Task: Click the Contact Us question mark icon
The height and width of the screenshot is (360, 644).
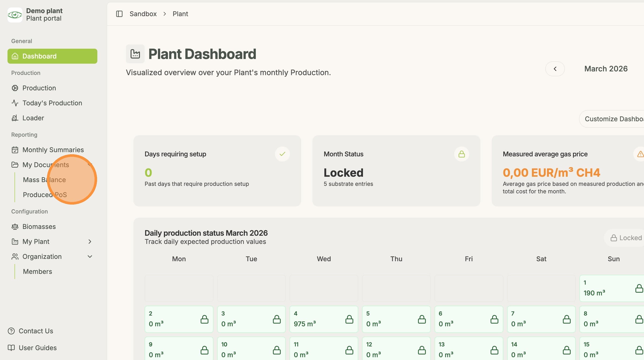Action: click(11, 331)
